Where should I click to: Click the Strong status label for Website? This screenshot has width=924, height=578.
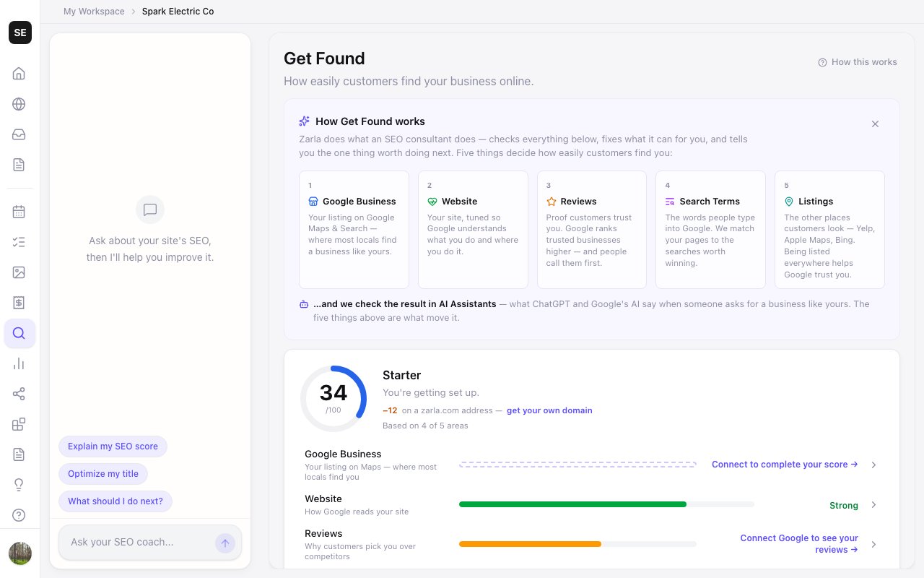pyautogui.click(x=844, y=506)
